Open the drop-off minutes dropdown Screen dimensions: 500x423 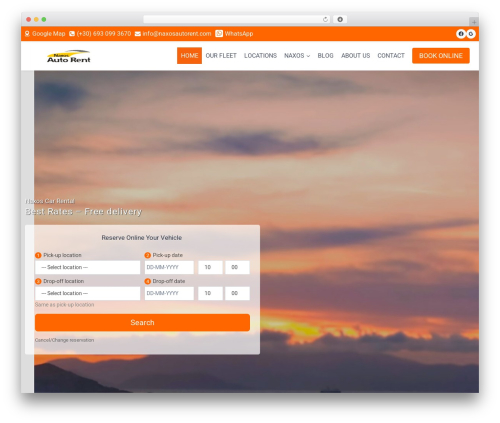click(x=237, y=293)
